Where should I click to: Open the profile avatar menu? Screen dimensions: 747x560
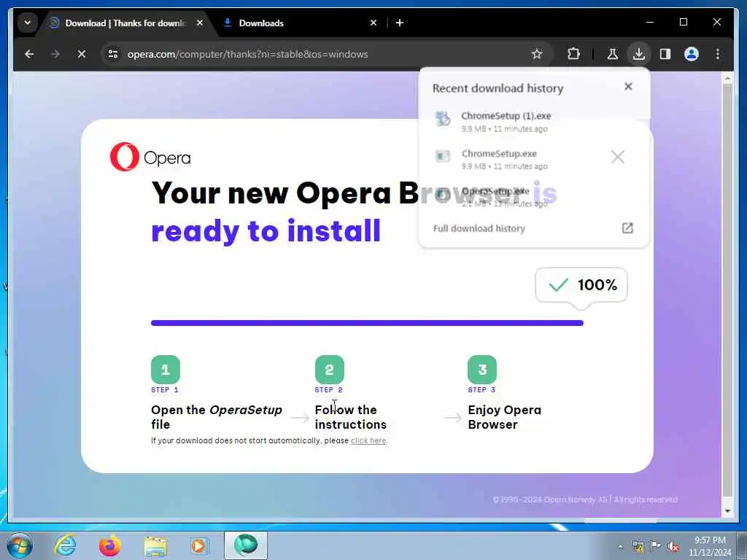point(692,54)
